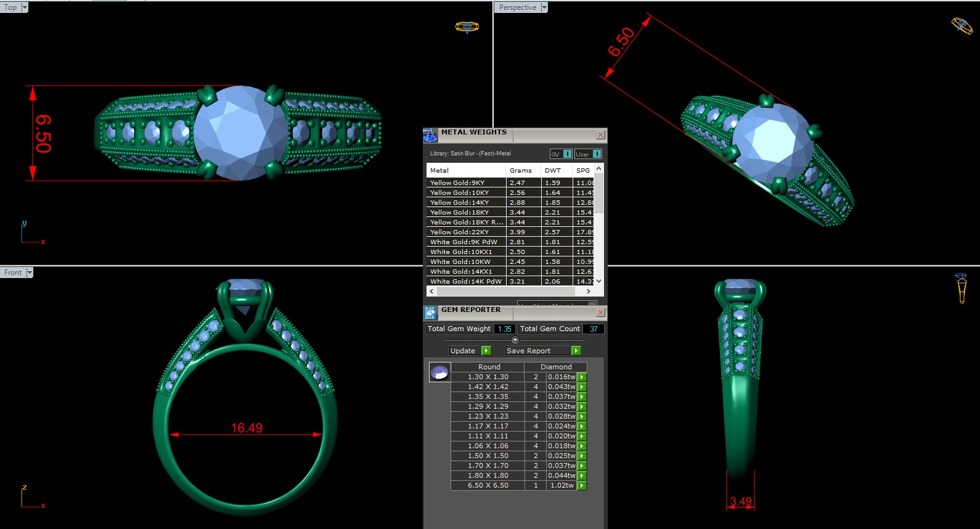Select the Yellow Gold:14KY row
This screenshot has width=980, height=529.
(x=510, y=202)
